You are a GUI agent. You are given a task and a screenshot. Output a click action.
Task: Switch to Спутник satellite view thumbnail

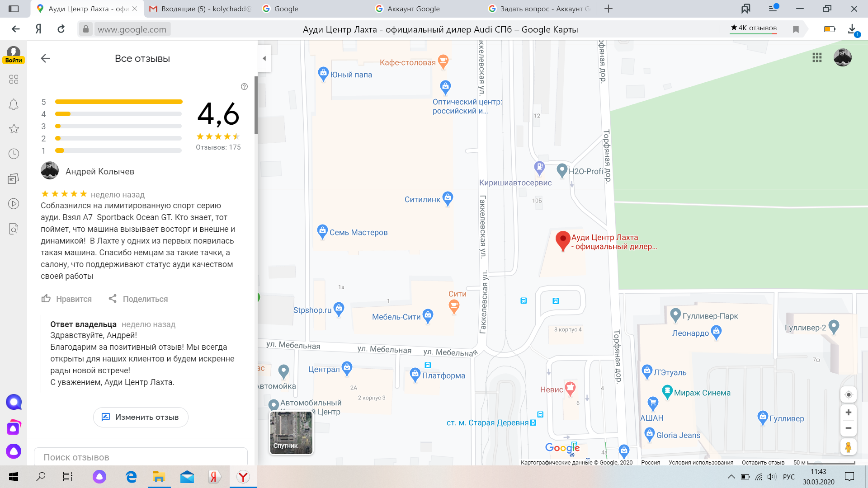pos(291,432)
